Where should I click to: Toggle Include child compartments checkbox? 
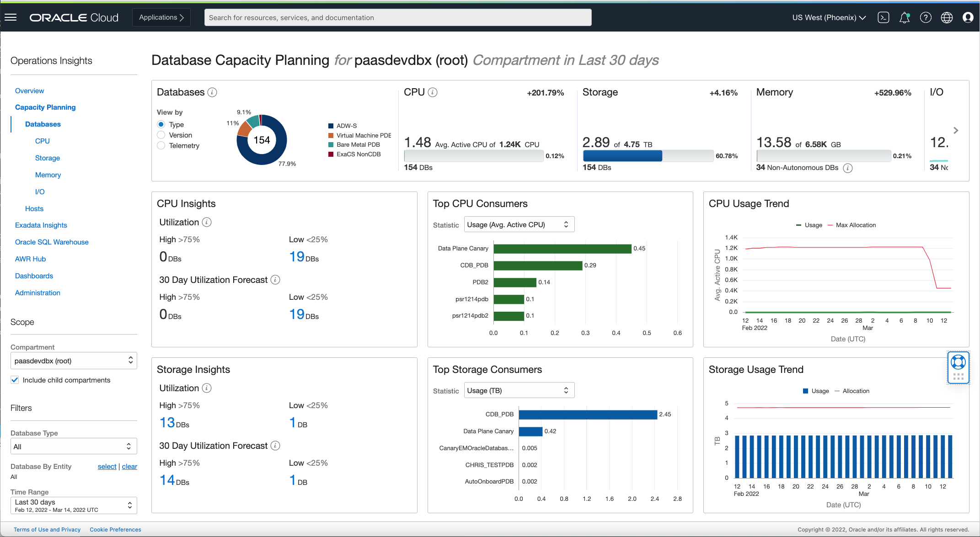coord(15,380)
